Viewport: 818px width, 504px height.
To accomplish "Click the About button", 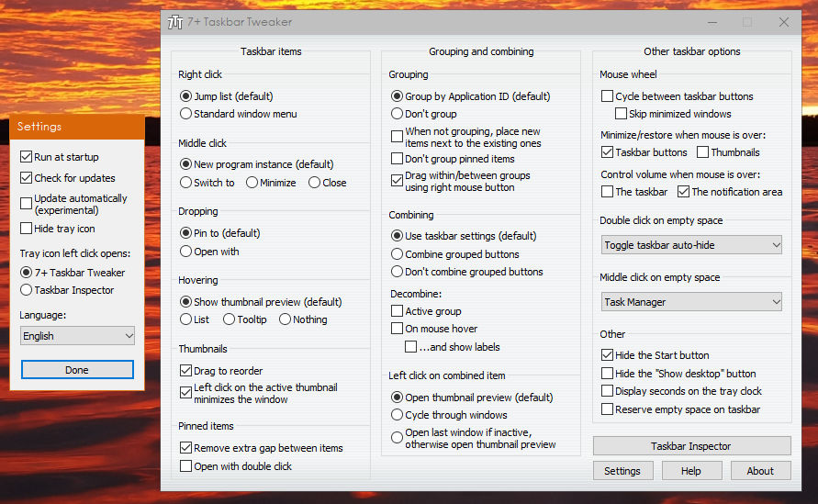I will 760,471.
